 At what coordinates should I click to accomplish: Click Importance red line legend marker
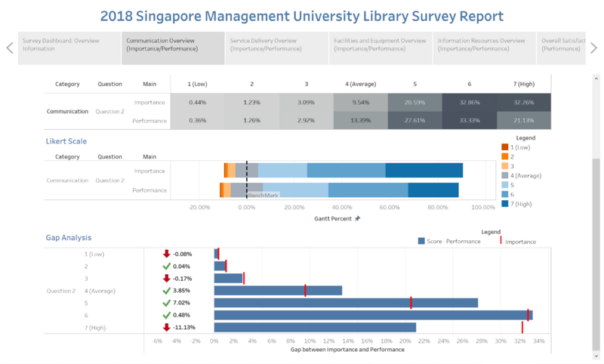tap(501, 240)
